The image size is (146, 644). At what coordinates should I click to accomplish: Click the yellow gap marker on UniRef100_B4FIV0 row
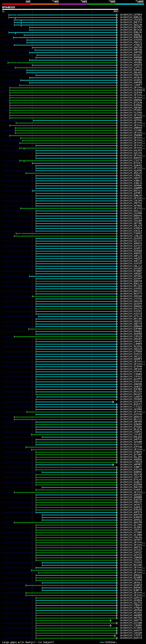21,23
